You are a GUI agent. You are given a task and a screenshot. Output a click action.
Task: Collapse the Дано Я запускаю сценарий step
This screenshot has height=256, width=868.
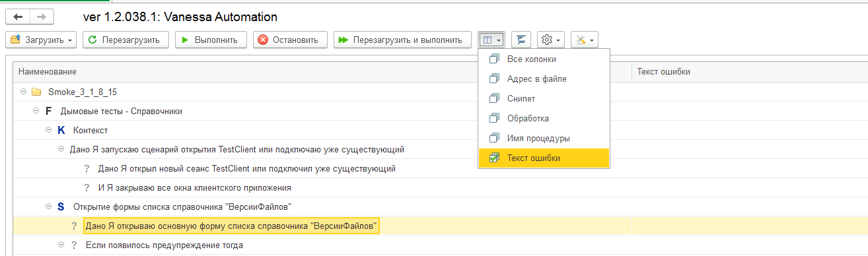point(61,150)
